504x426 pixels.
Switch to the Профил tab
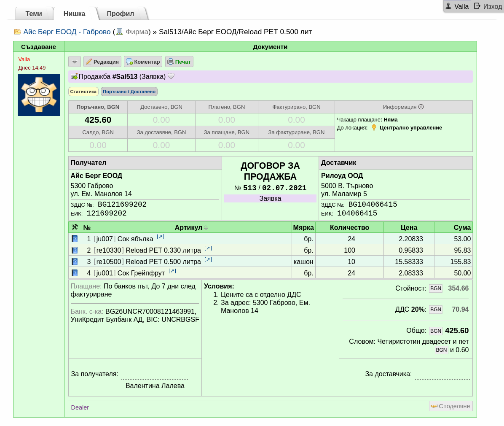pos(121,13)
